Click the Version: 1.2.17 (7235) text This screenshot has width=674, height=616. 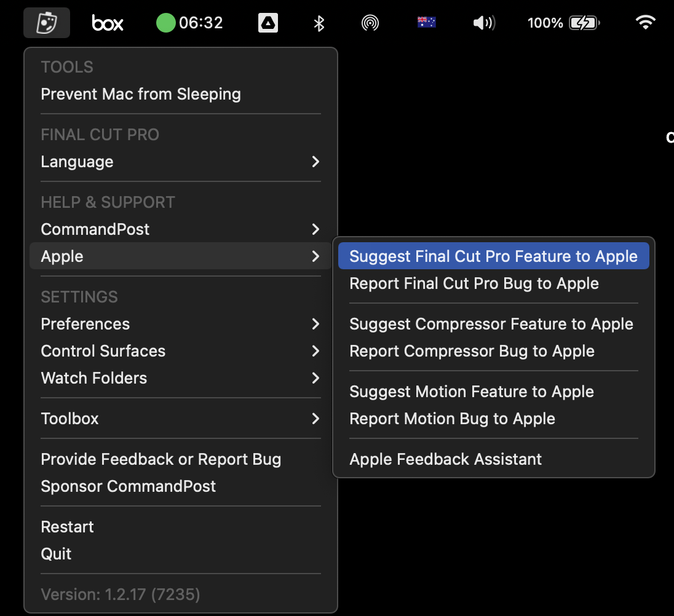pyautogui.click(x=121, y=594)
